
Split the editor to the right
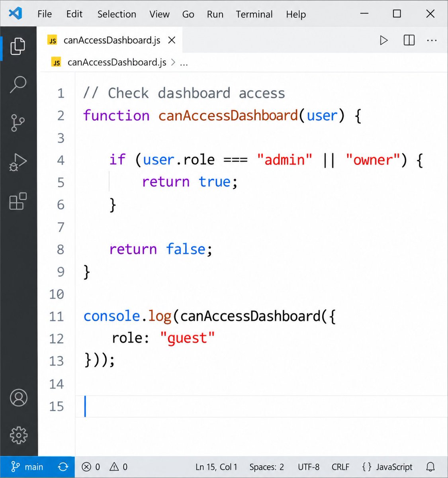coord(409,40)
